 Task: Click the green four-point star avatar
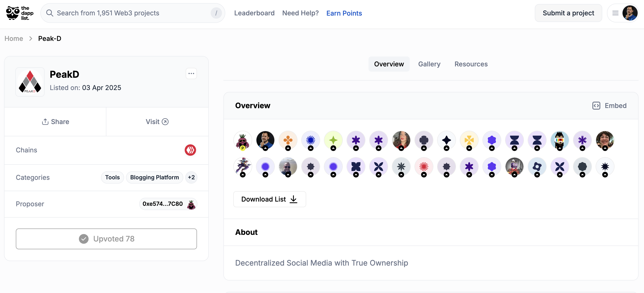[x=333, y=140]
